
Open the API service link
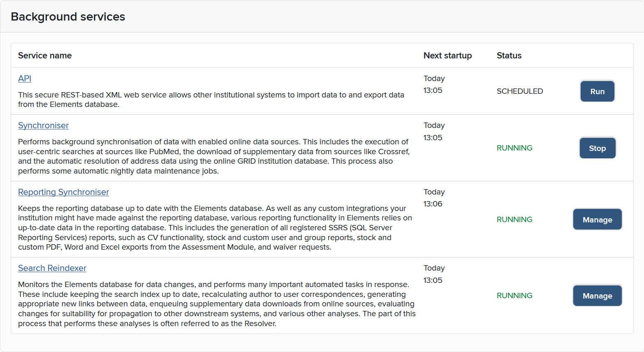point(25,79)
